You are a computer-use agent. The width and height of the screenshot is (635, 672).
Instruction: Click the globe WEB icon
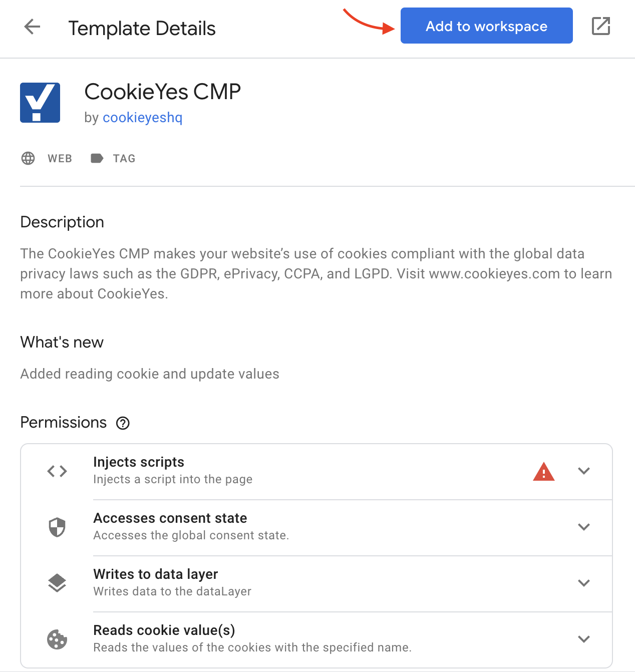[28, 158]
